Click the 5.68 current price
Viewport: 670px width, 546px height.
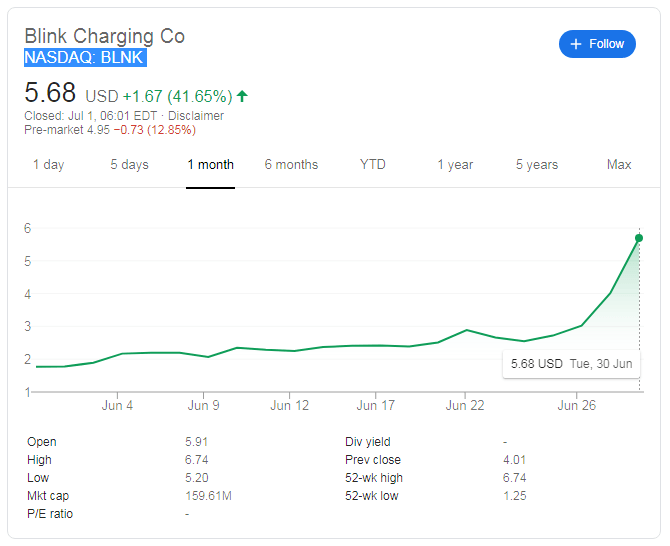[x=50, y=92]
